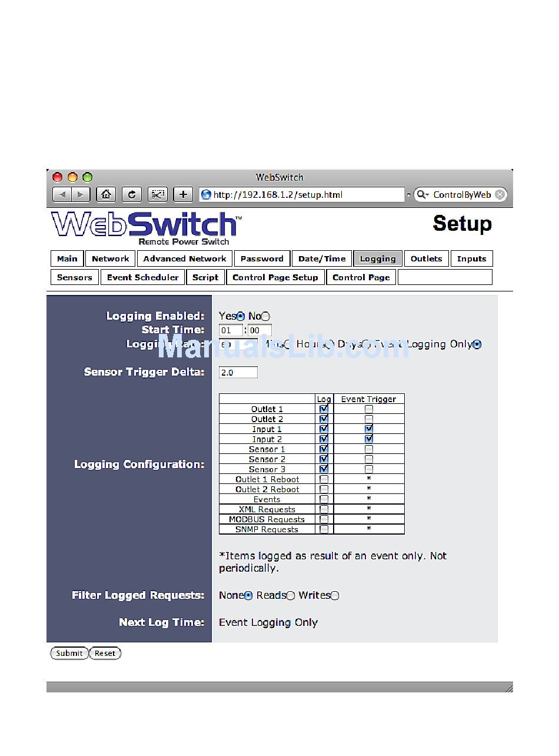Select Reads for Filter Logged Requests
This screenshot has width=559, height=756.
click(x=291, y=596)
